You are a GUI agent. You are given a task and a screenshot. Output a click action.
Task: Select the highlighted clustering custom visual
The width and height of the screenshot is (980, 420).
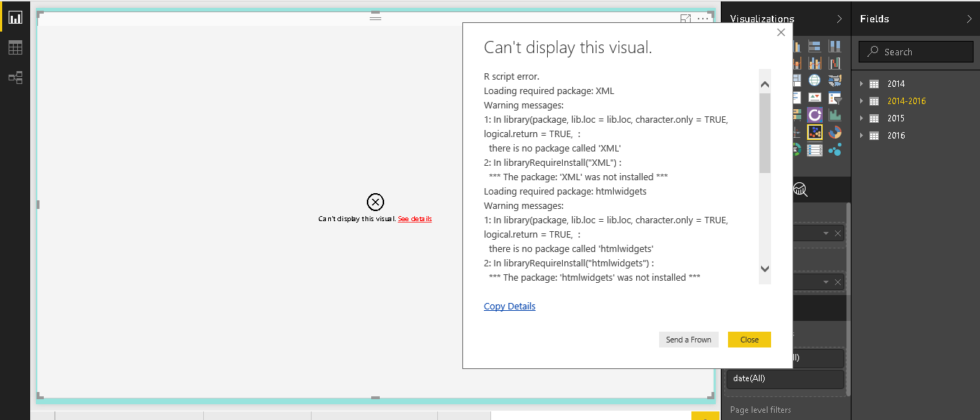click(814, 132)
